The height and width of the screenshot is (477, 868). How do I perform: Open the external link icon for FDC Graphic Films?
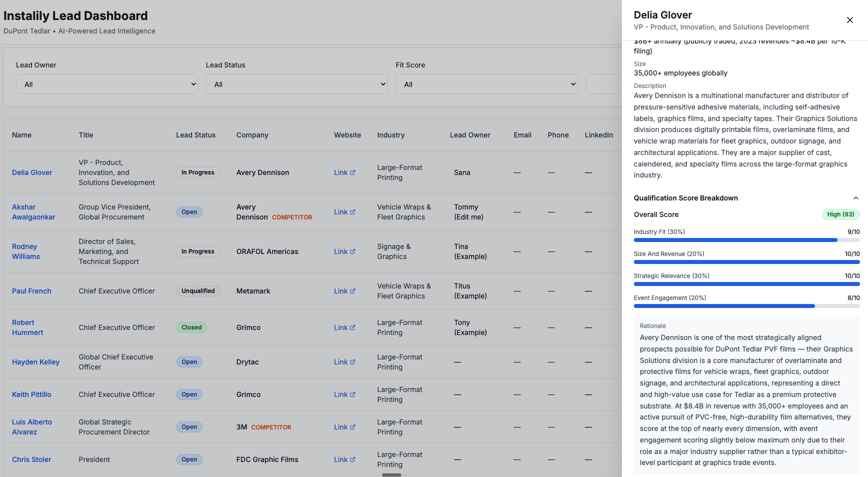352,459
